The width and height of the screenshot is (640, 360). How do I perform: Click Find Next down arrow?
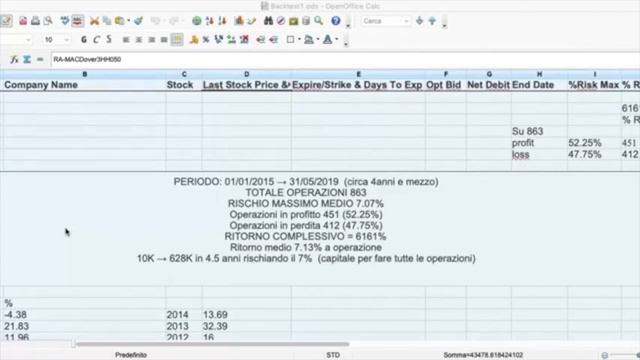tap(419, 21)
